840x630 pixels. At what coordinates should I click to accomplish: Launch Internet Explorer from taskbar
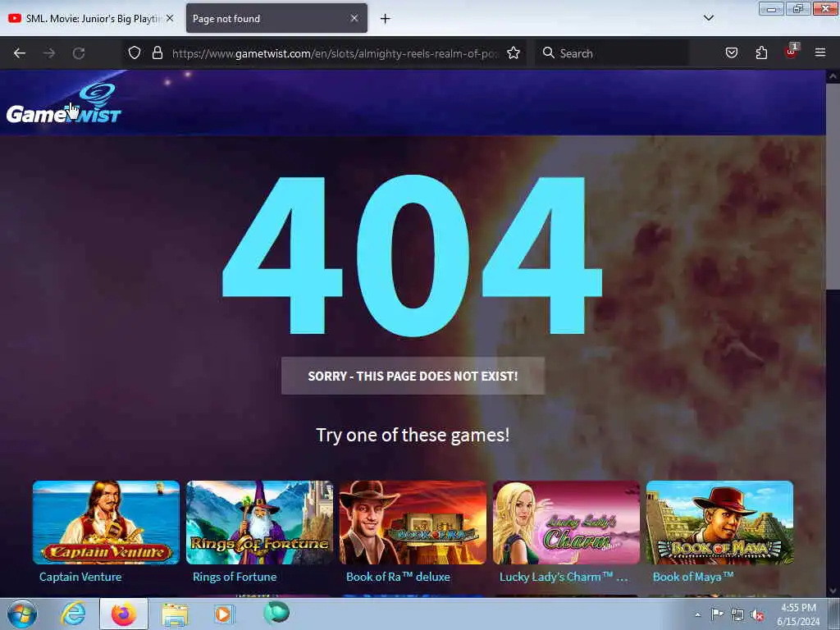[73, 614]
